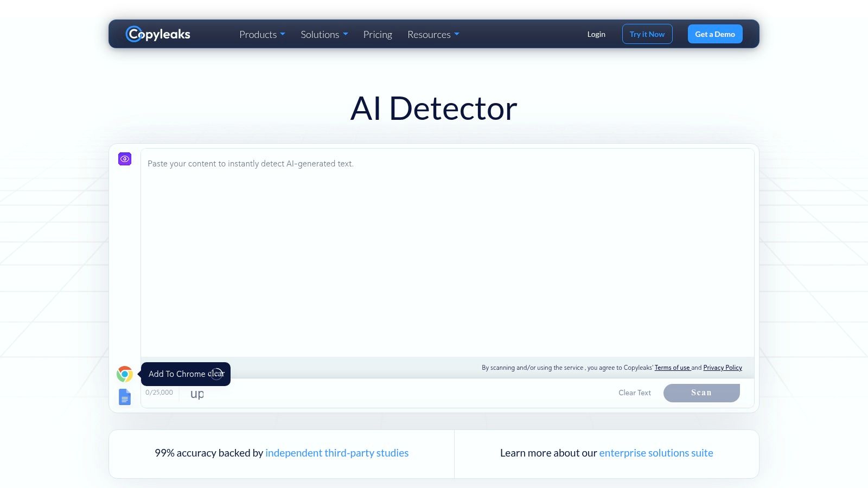The height and width of the screenshot is (488, 868).
Task: Open the Privacy Policy link
Action: pyautogui.click(x=722, y=367)
